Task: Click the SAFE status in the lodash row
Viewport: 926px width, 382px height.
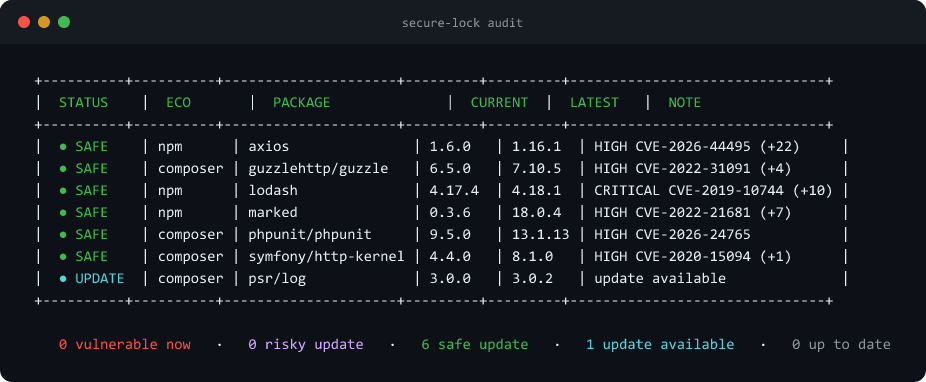Action: [x=92, y=191]
